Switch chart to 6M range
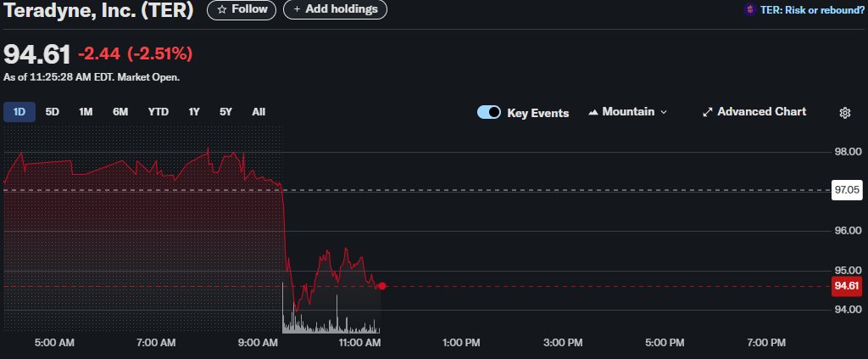868x359 pixels. click(120, 112)
